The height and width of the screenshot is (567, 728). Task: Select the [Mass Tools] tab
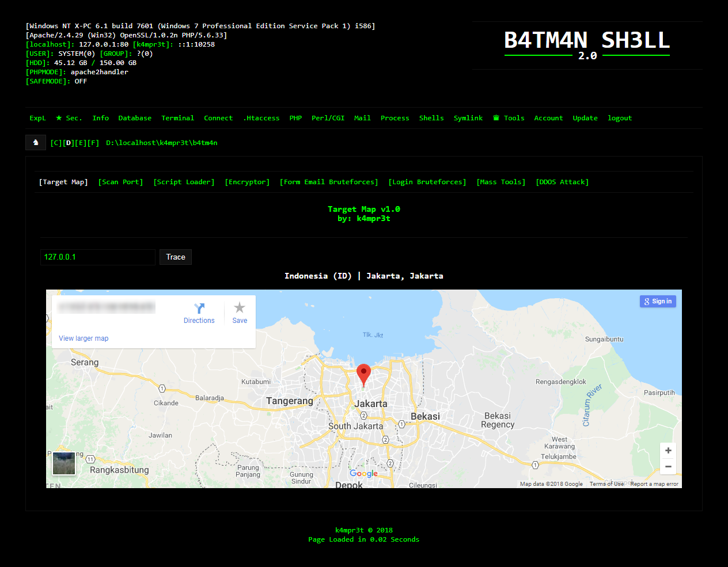click(501, 182)
